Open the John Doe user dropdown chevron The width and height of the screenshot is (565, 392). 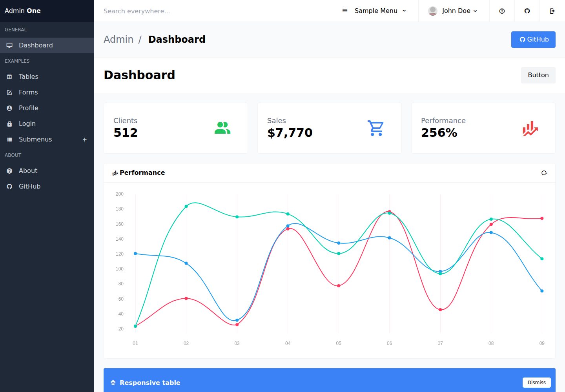(x=475, y=11)
